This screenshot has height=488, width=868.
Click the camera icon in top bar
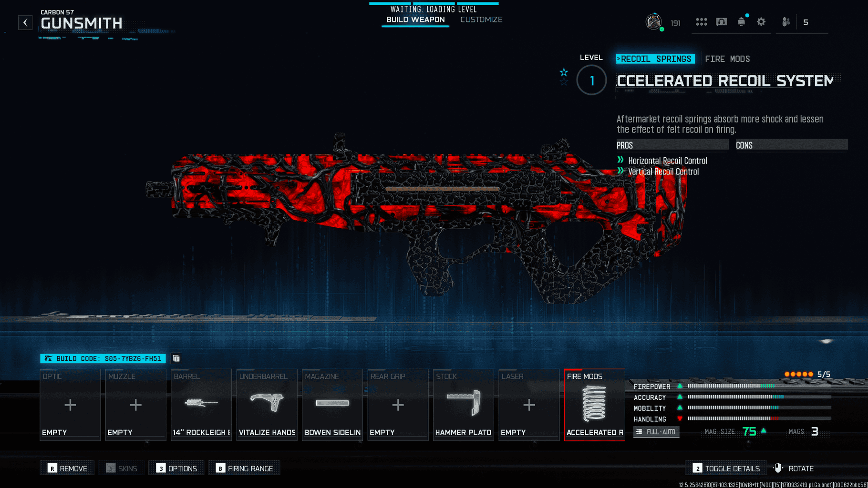(x=721, y=22)
